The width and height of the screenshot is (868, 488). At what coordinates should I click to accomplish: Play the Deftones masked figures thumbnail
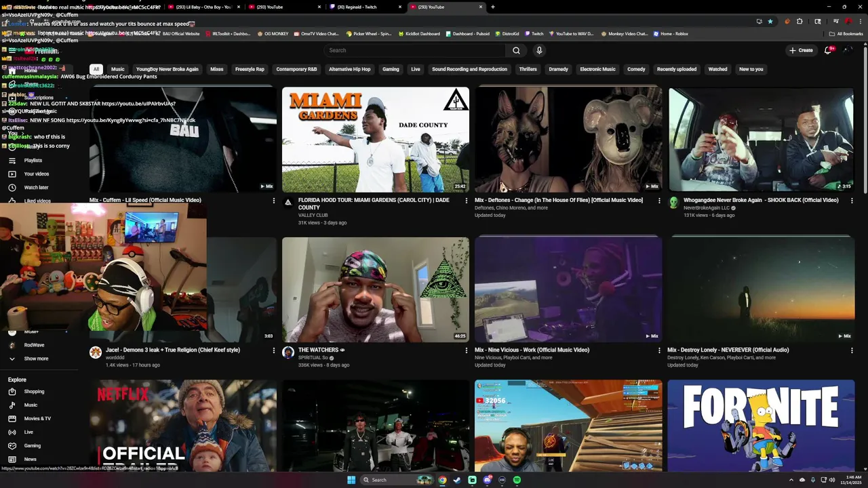pyautogui.click(x=568, y=140)
